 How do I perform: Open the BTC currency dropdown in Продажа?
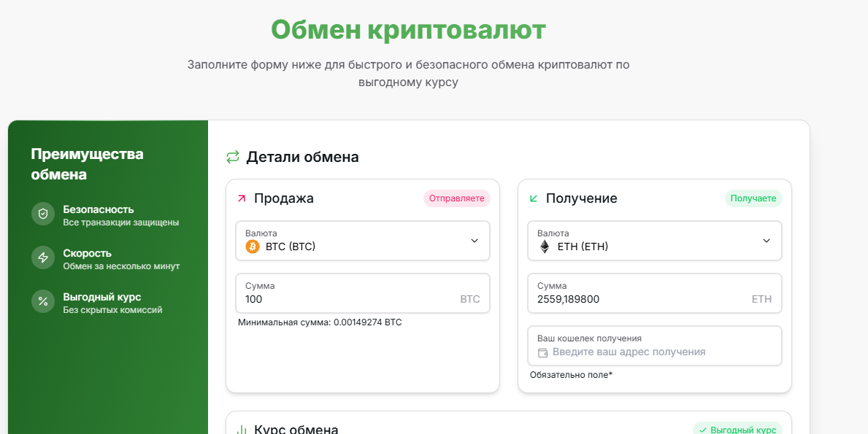click(x=362, y=241)
